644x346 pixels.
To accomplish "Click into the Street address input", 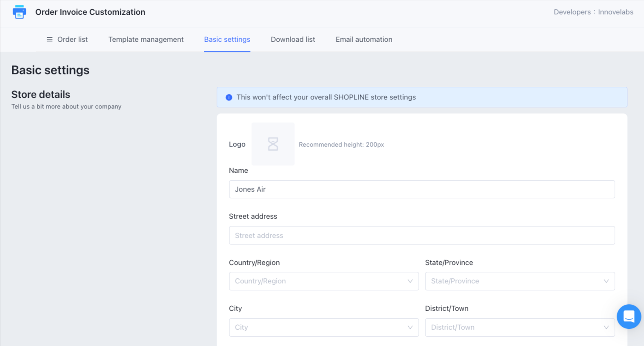I will tap(422, 235).
